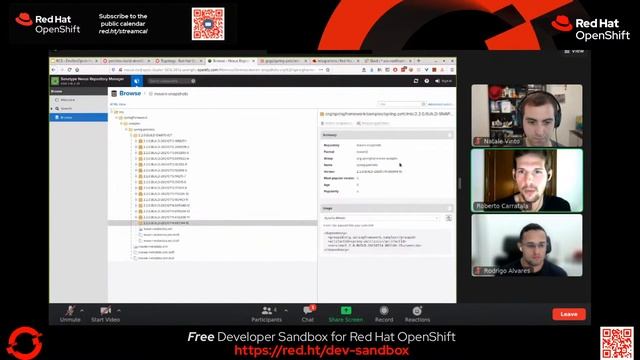Select Rodrigo Alvares video thumbnail
The height and width of the screenshot is (360, 640).
527,245
